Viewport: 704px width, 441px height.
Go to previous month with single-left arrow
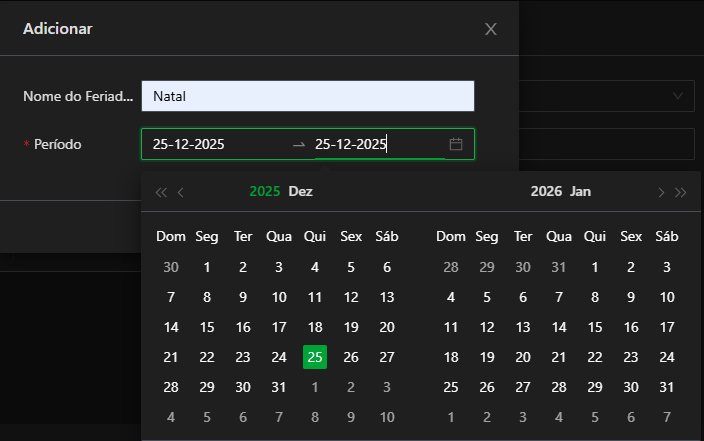(180, 192)
